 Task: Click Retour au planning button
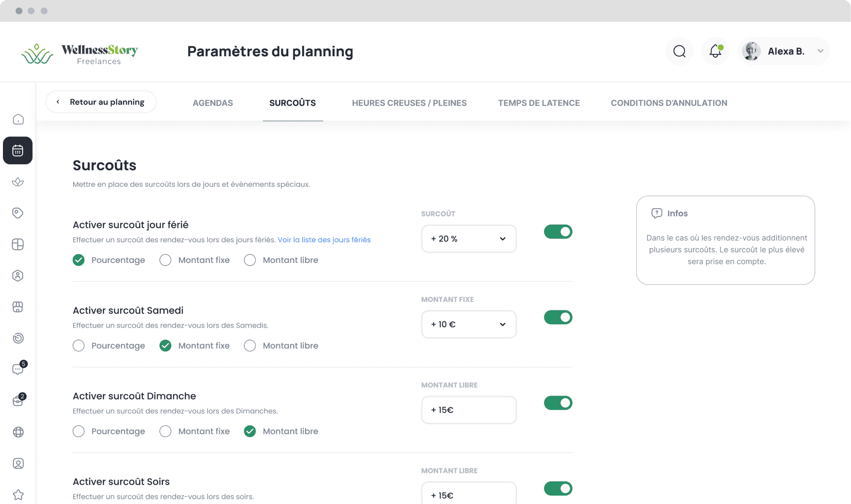click(x=101, y=102)
